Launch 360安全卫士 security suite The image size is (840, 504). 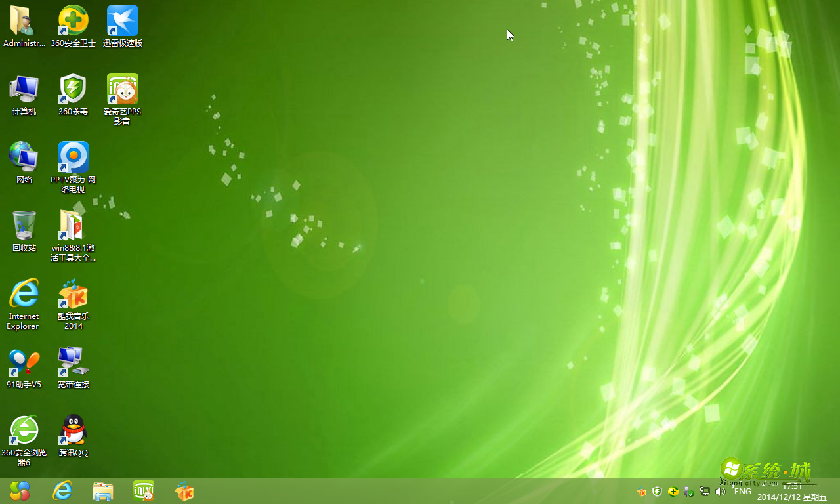[73, 20]
